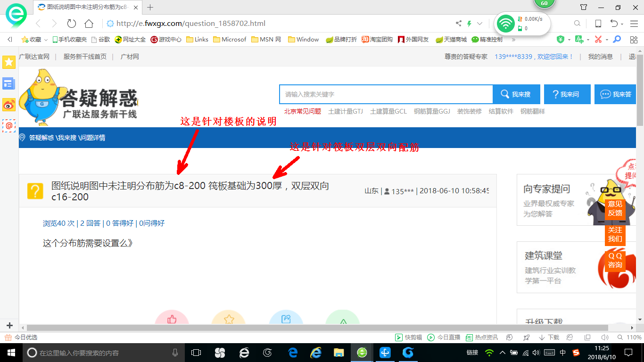Screen dimensions: 644x362
Task: Click the undo closed tab arrow icon
Action: click(614, 23)
